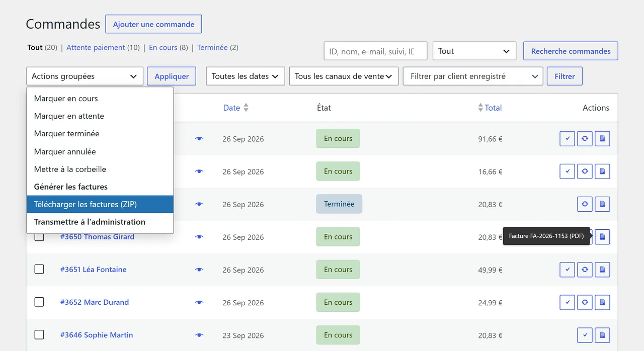Open order #3651 Léa Fontaine link
Image resolution: width=644 pixels, height=351 pixels.
click(93, 270)
